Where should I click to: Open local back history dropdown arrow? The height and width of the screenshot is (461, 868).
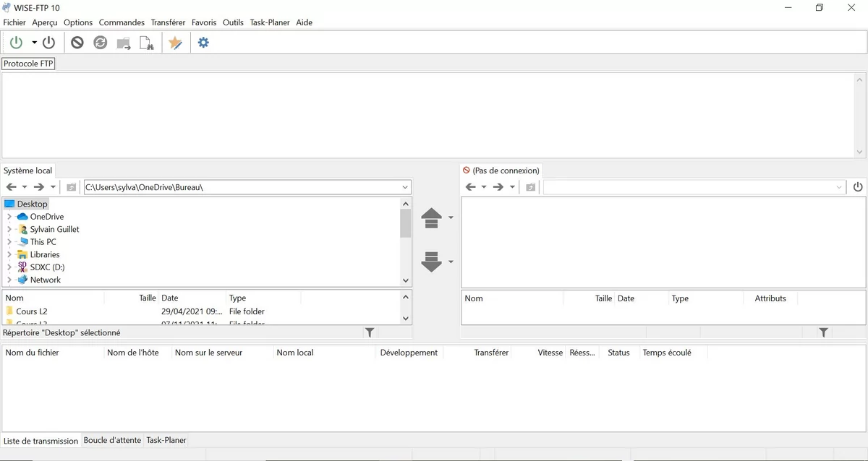pyautogui.click(x=25, y=187)
